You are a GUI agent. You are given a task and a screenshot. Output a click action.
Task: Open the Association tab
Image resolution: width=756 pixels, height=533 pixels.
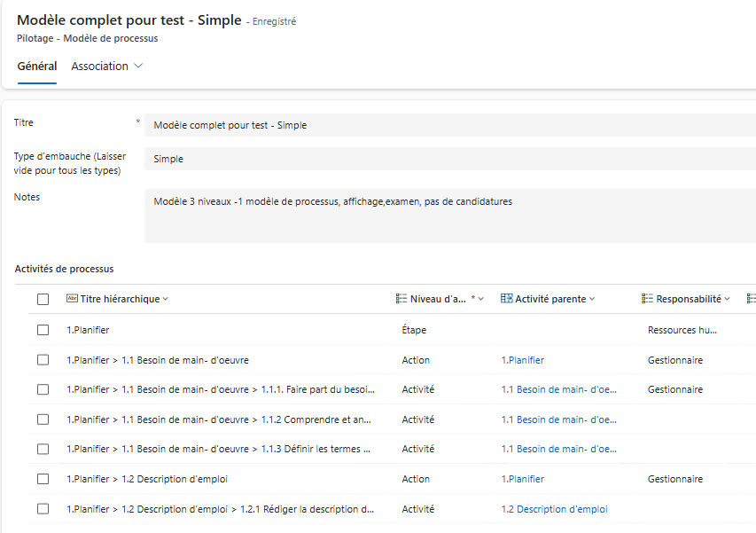(99, 67)
